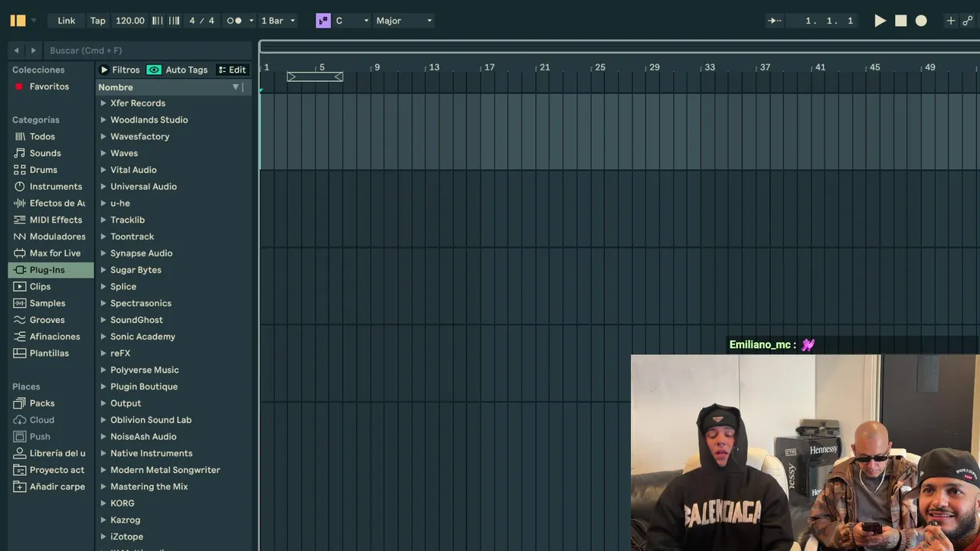Select the iZotope row
The height and width of the screenshot is (551, 980).
coord(174,536)
